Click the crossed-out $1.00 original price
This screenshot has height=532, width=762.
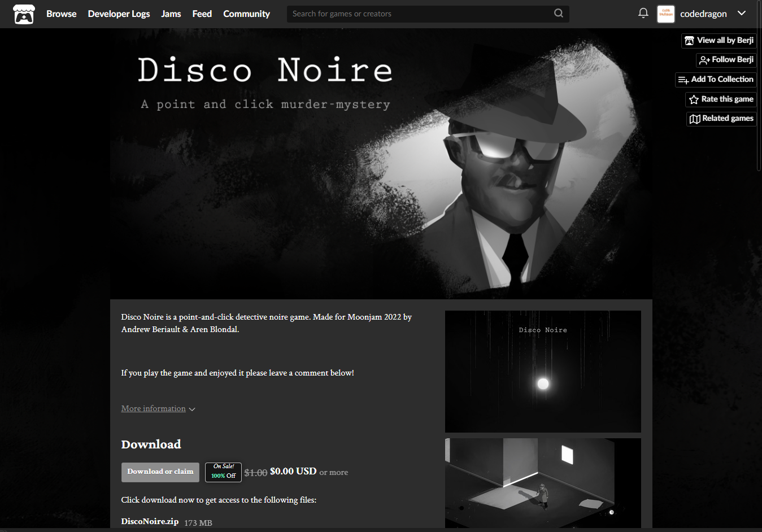(x=255, y=473)
